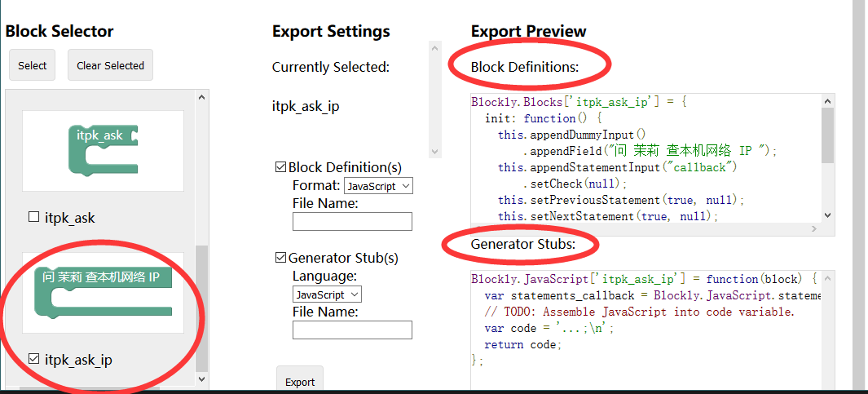Click the Block Definition File Name field

tap(353, 221)
